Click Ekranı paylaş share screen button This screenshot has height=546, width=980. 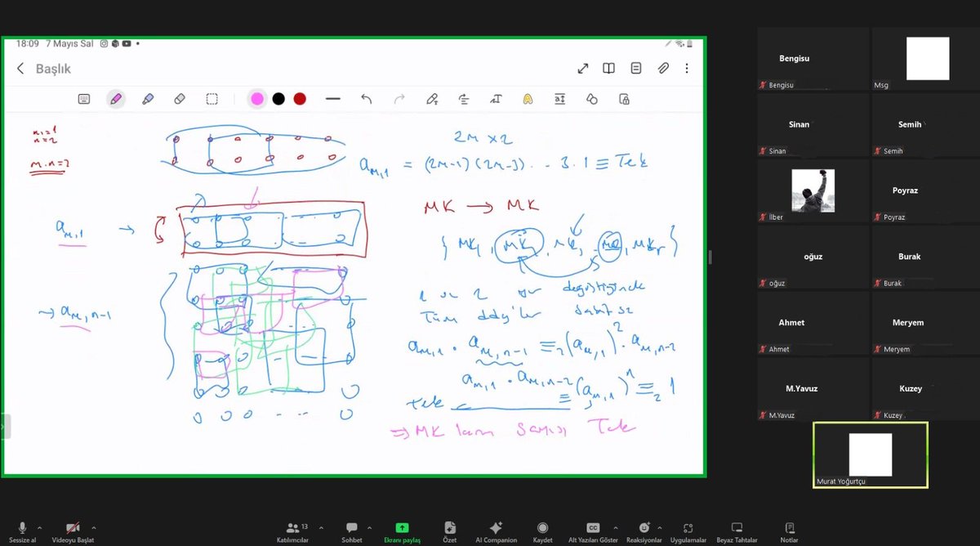point(402,532)
